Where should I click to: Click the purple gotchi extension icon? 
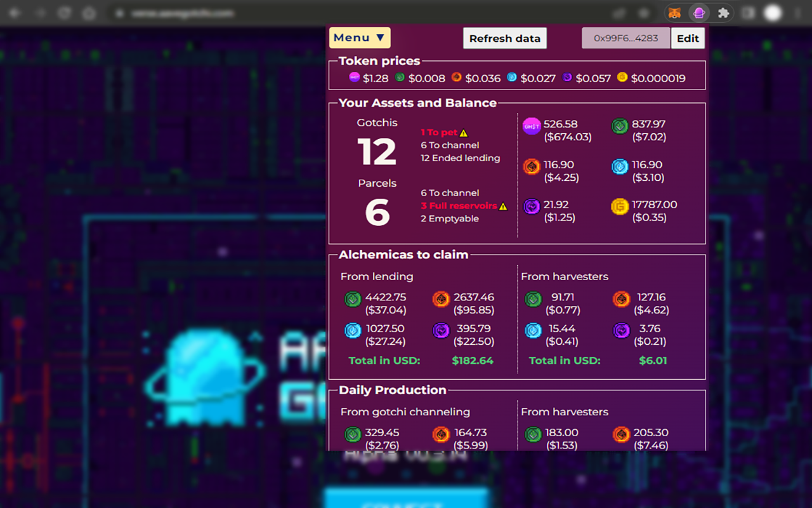tap(698, 13)
